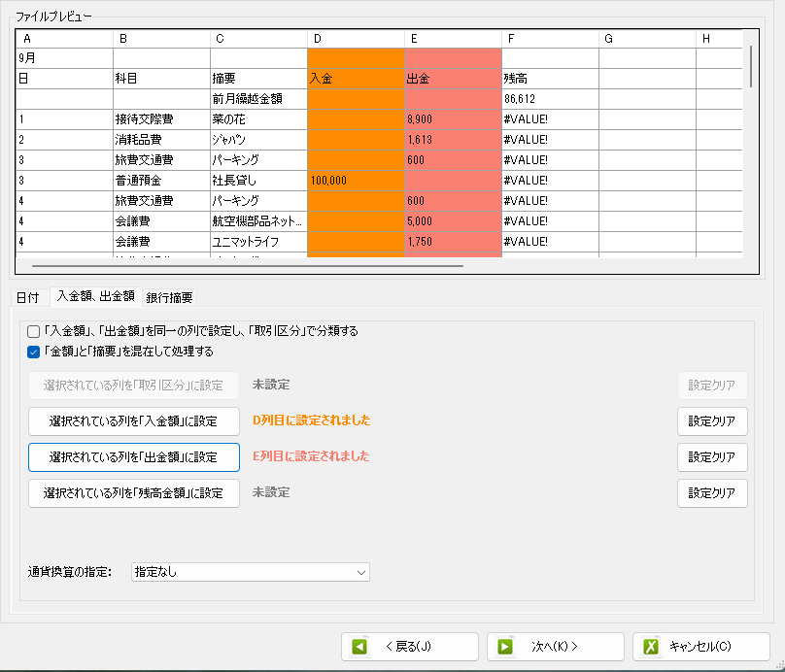Image resolution: width=785 pixels, height=672 pixels.
Task: Click the green next arrow icon
Action: [505, 647]
